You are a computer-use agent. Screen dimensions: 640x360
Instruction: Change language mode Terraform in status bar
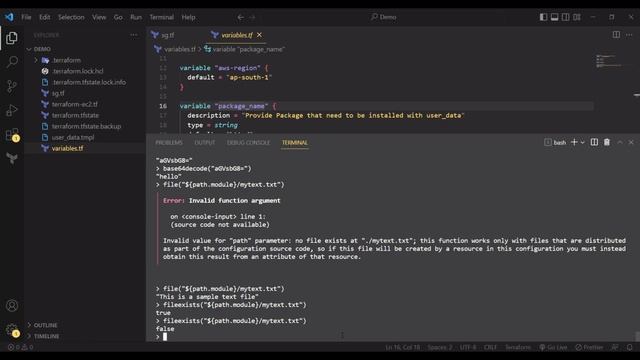coord(518,347)
